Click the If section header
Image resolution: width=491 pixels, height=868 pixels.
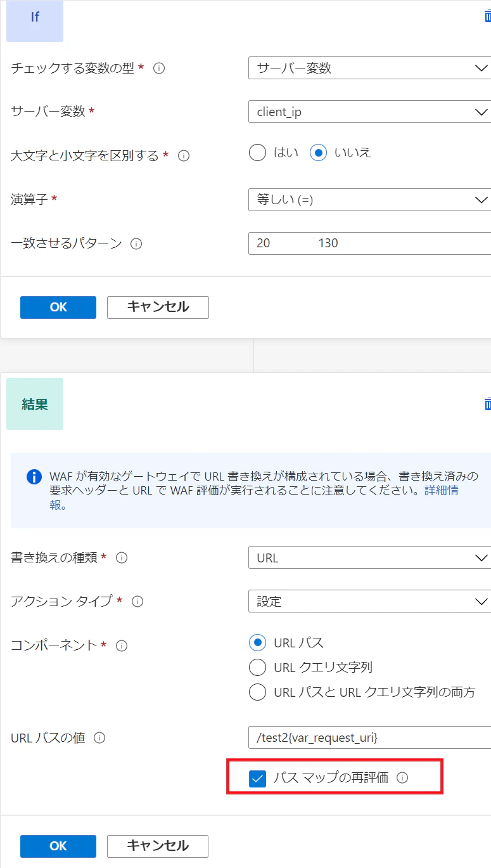35,20
